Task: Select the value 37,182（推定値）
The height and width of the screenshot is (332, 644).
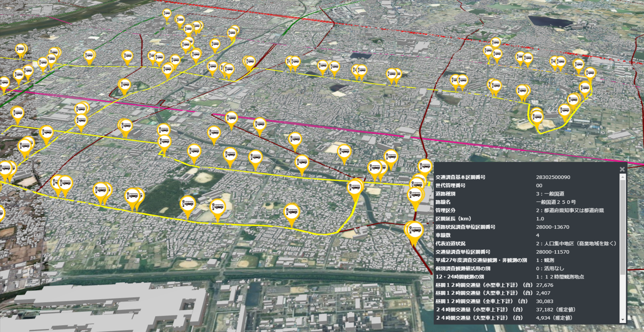Action: (556, 309)
